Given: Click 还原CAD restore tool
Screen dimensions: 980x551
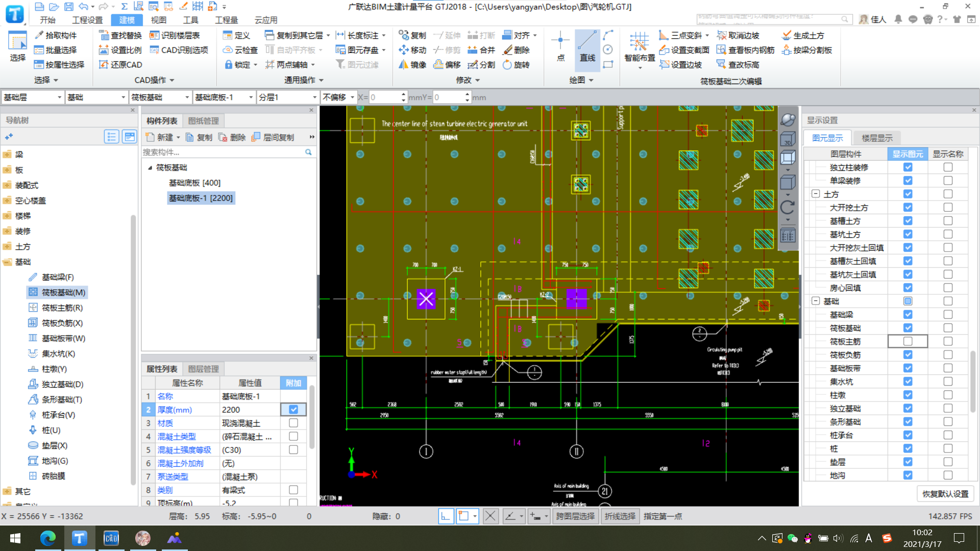Looking at the screenshot, I should tap(120, 65).
